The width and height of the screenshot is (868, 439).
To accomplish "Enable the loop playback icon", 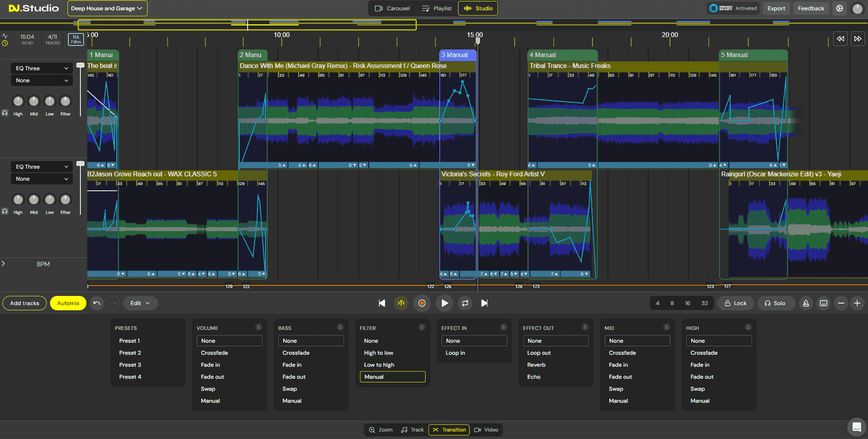I will [464, 303].
